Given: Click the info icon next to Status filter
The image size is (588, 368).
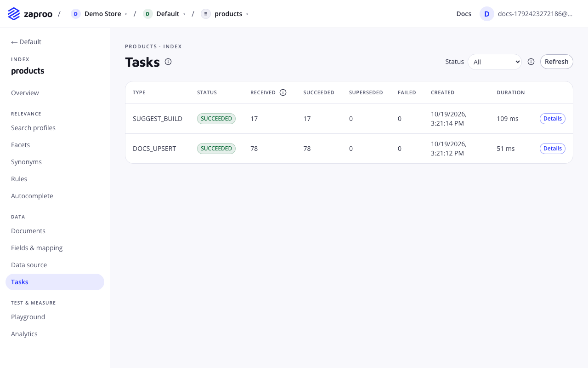Looking at the screenshot, I should pyautogui.click(x=531, y=62).
